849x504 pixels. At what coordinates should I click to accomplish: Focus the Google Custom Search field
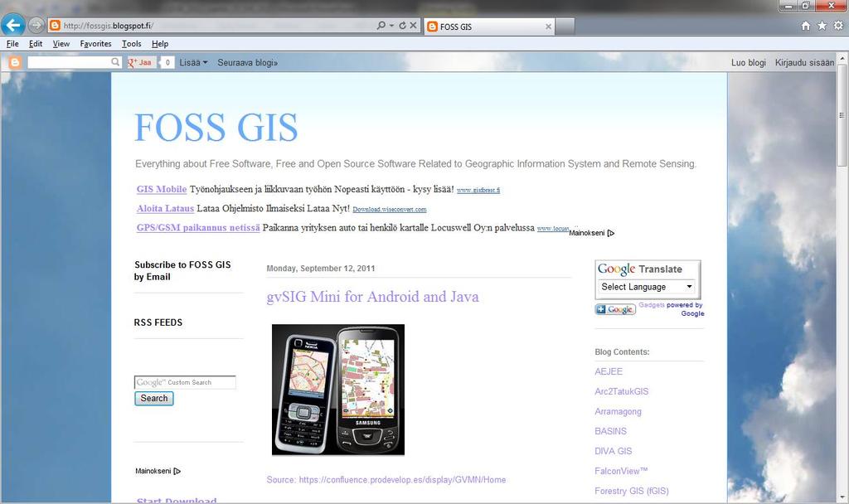coord(185,382)
